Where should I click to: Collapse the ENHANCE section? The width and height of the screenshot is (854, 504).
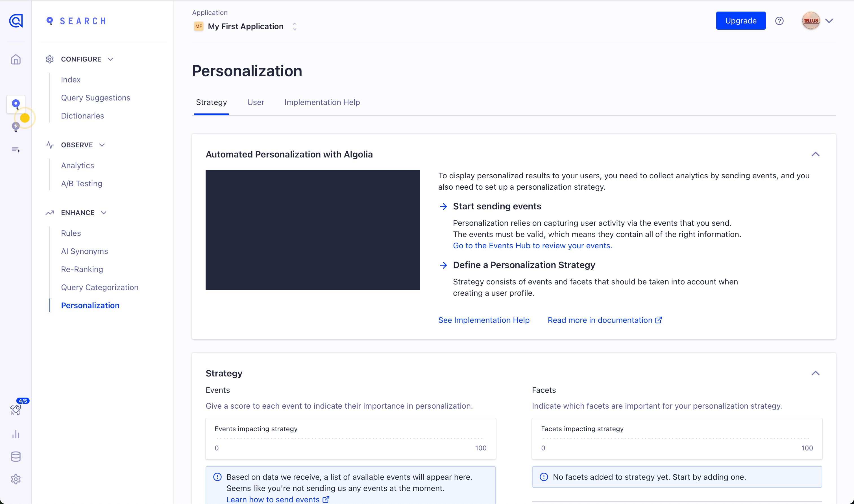tap(104, 213)
